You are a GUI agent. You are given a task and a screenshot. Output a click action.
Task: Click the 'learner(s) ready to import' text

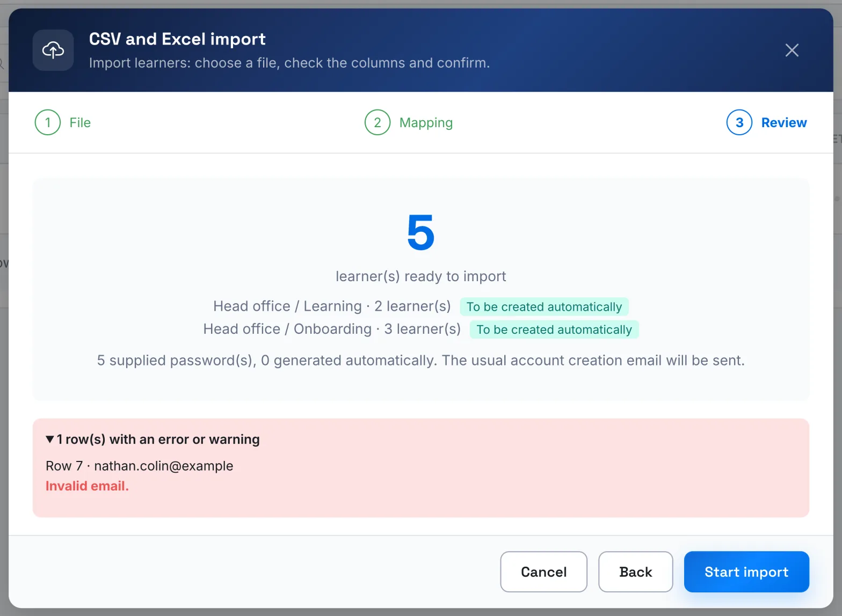421,276
